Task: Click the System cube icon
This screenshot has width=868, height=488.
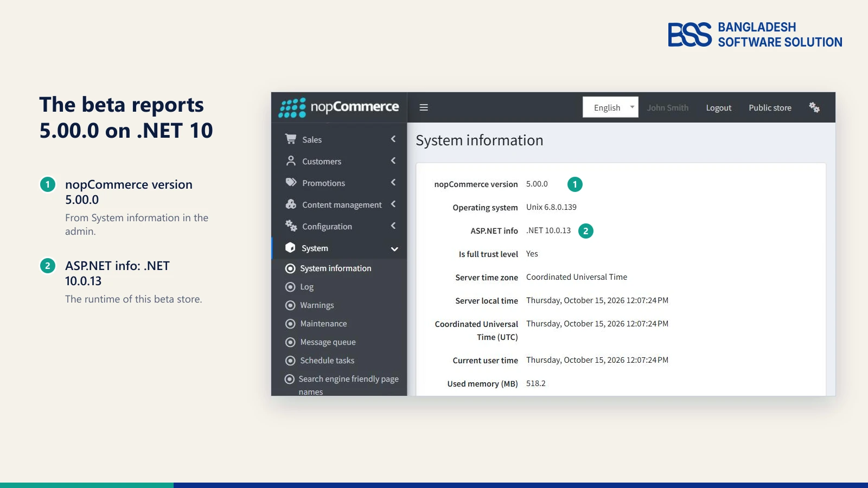Action: click(x=290, y=248)
